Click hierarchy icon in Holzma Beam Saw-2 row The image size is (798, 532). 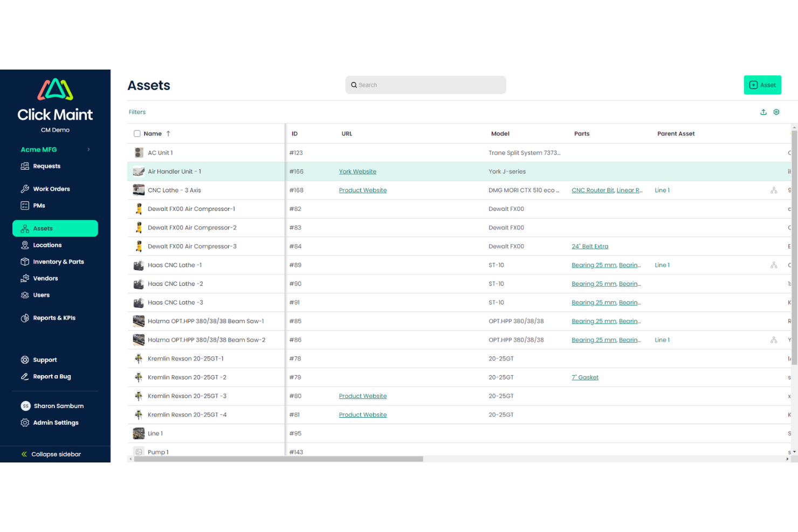coord(774,340)
